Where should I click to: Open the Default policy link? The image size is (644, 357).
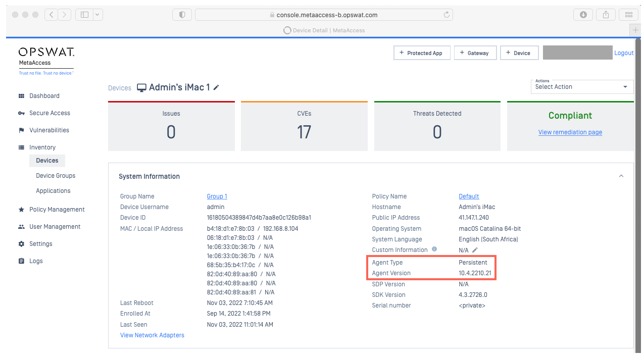click(469, 196)
